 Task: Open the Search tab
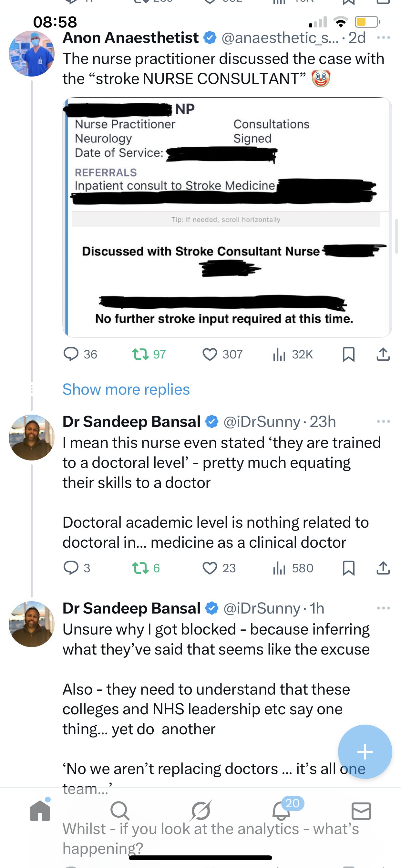(120, 811)
